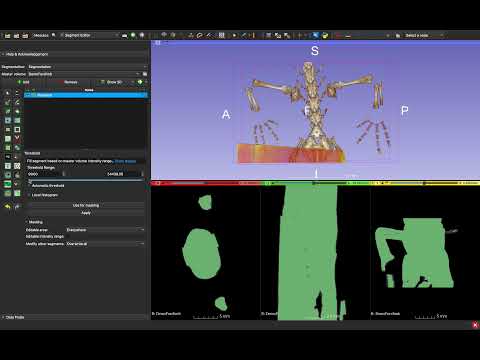Open the Python console icon
The height and width of the screenshot is (360, 480).
click(325, 35)
